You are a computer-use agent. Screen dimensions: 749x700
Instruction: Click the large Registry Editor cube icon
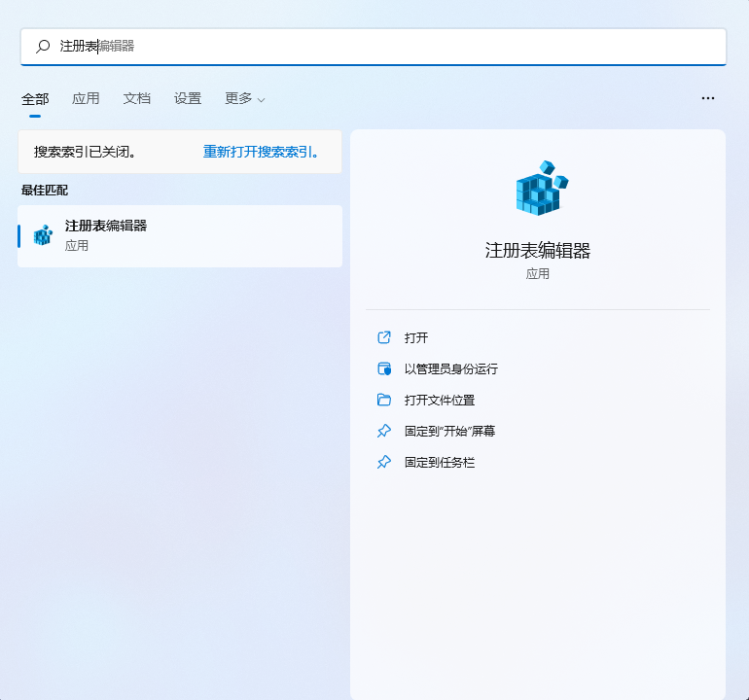[x=542, y=189]
